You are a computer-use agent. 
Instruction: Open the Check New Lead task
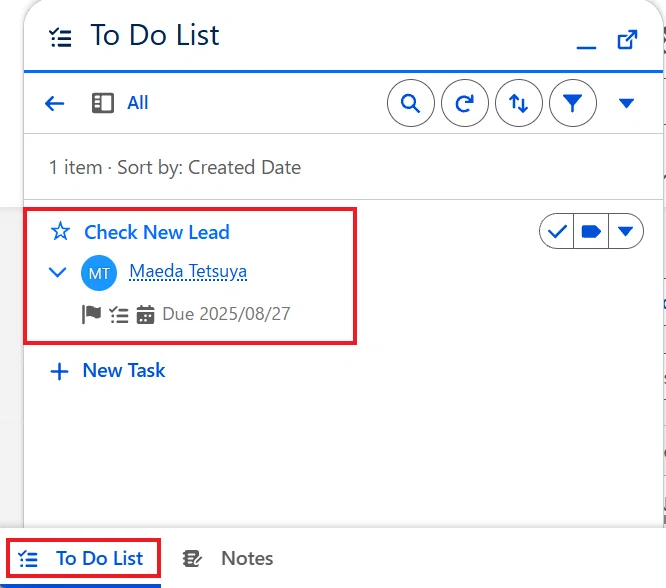(157, 232)
